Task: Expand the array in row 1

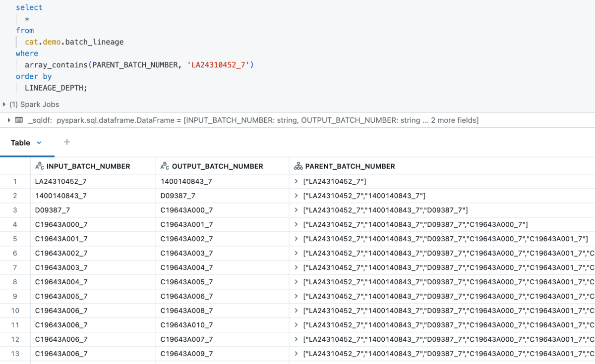Action: 297,182
